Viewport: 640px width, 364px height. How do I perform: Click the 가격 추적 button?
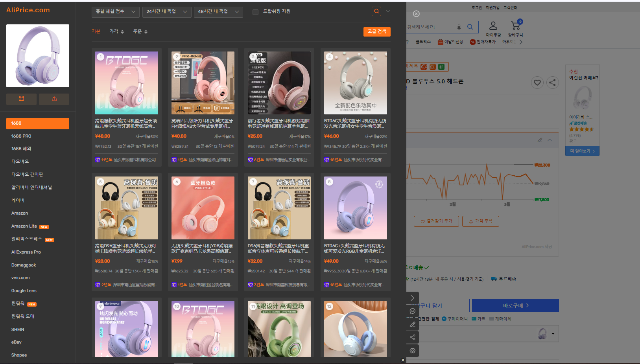pos(481,221)
